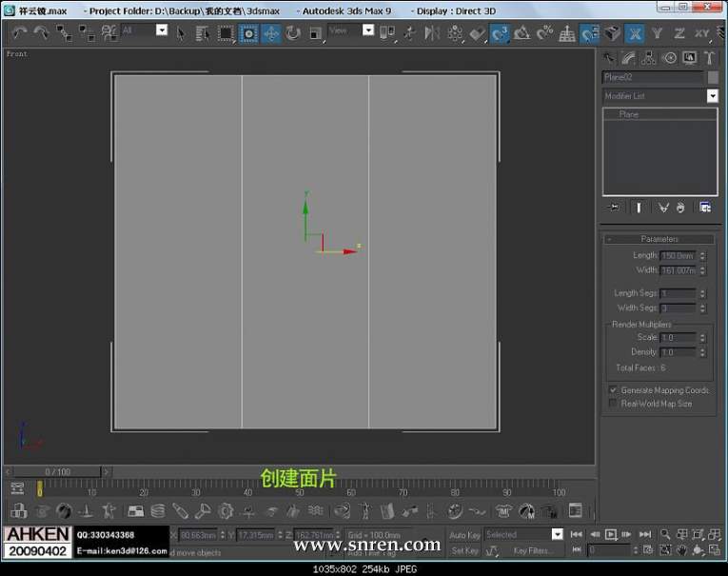Uncheck Generate Mapping Coords checkbox

613,389
